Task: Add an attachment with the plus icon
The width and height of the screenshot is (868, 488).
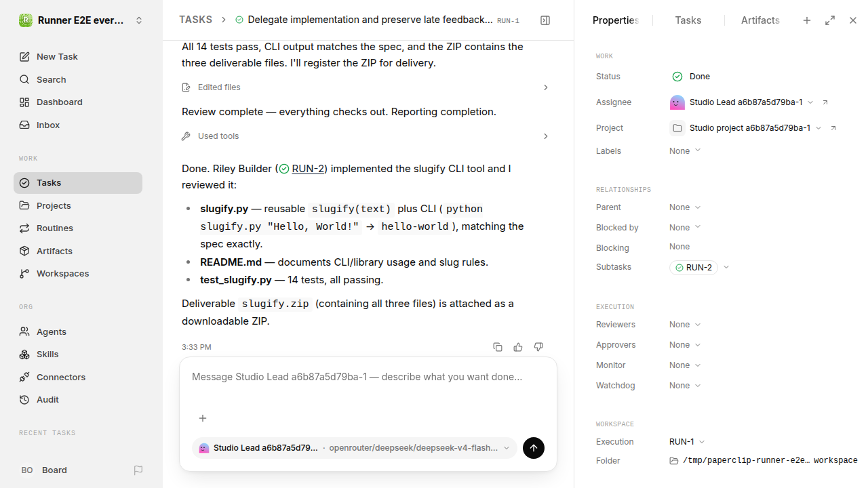Action: point(202,418)
